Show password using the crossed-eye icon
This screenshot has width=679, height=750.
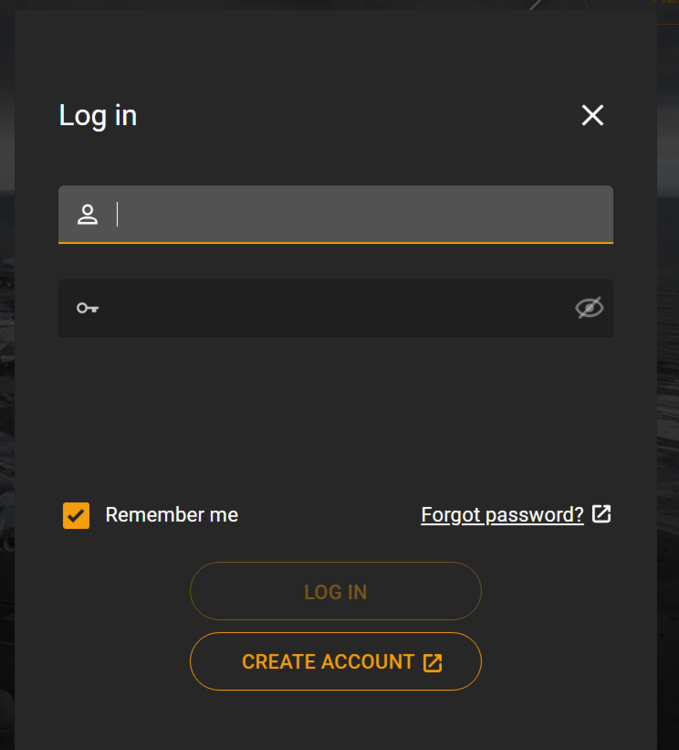click(590, 308)
